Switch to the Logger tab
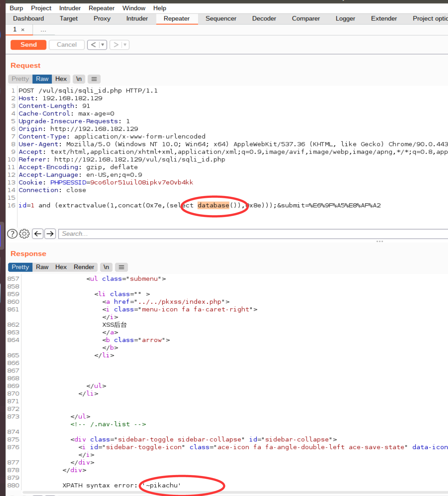This screenshot has height=496, width=448. 345,18
